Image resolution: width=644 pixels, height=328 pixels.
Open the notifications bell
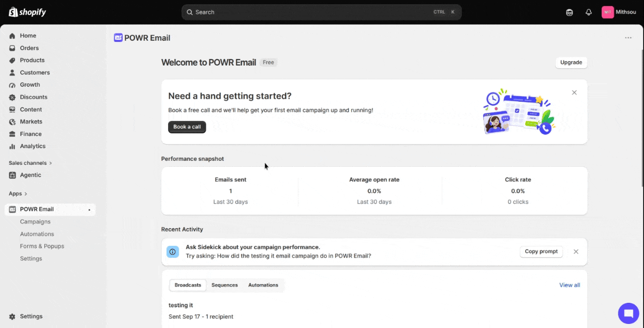[x=589, y=12]
